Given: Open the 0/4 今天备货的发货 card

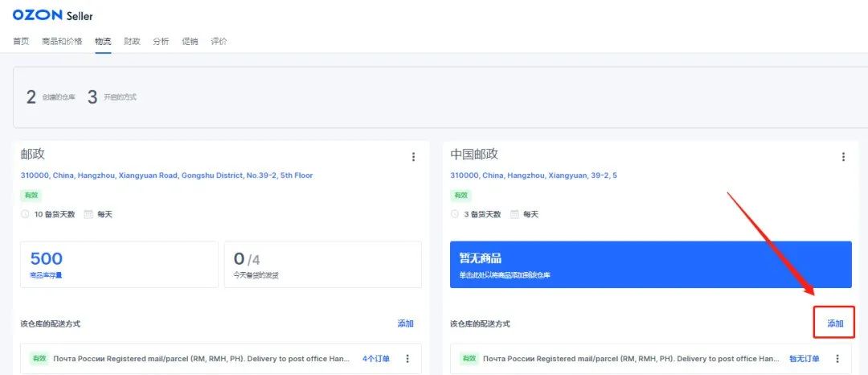Looking at the screenshot, I should pyautogui.click(x=323, y=264).
